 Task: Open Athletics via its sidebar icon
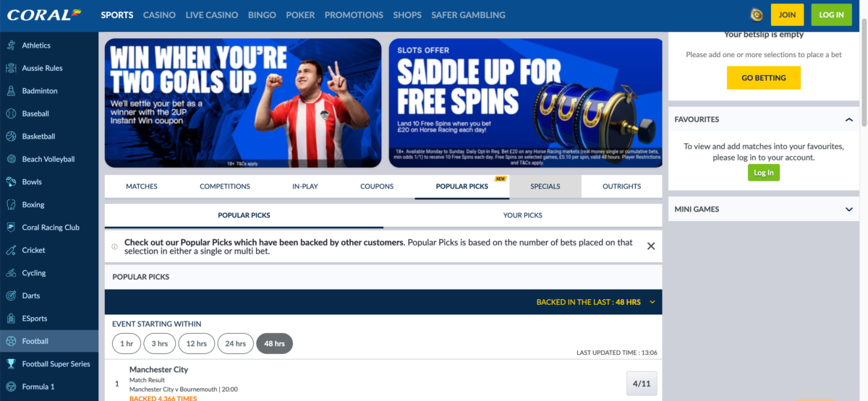tap(11, 46)
